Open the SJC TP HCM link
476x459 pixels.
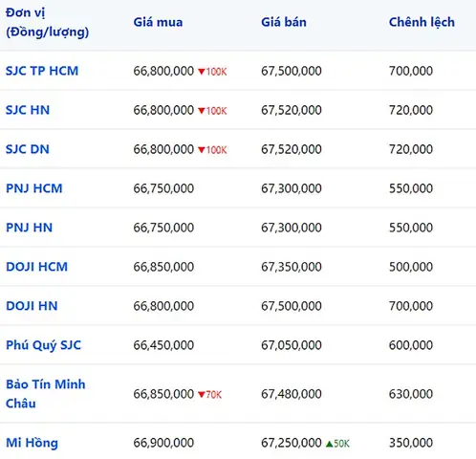42,71
